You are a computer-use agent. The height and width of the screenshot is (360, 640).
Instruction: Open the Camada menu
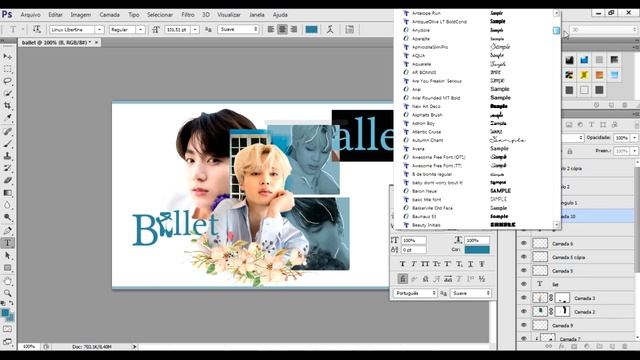point(109,15)
